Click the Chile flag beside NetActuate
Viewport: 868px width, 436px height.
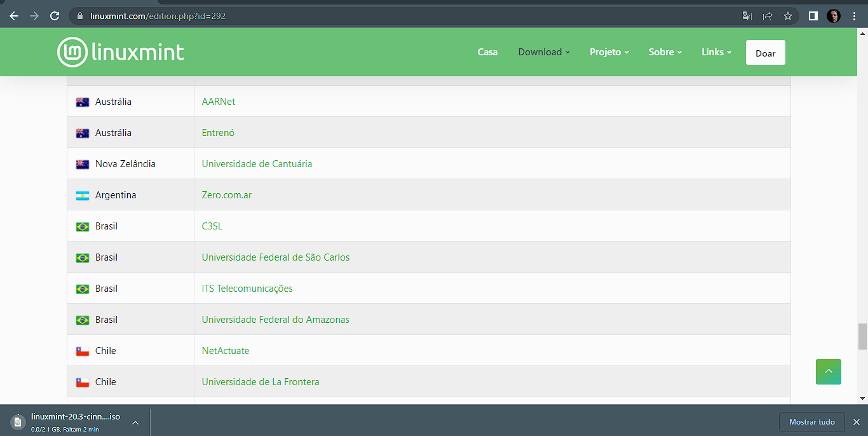click(83, 351)
